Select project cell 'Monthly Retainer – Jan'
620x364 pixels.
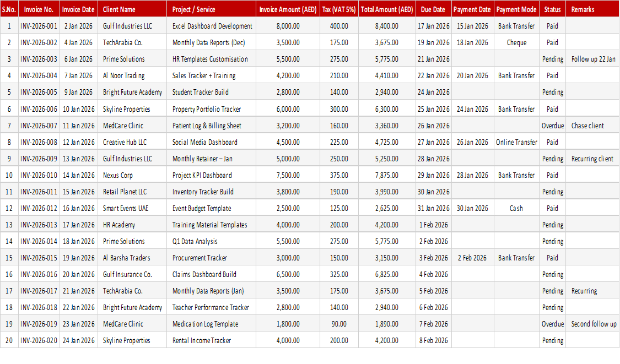[x=211, y=159]
